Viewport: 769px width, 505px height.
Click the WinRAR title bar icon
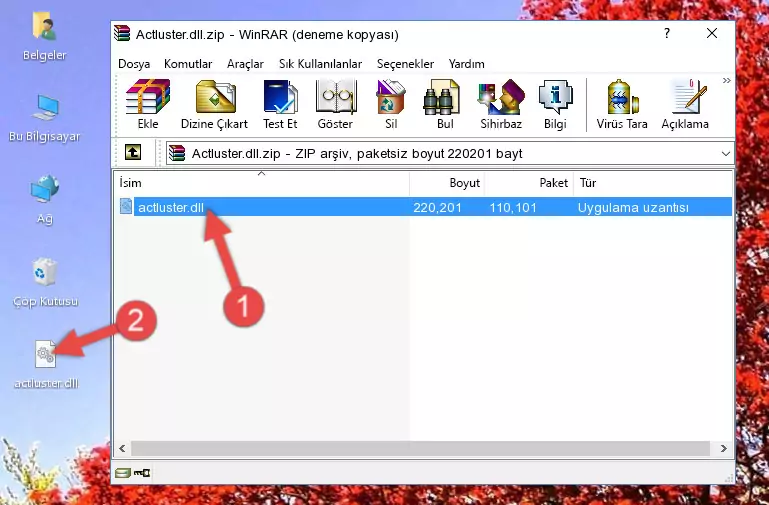coord(122,33)
